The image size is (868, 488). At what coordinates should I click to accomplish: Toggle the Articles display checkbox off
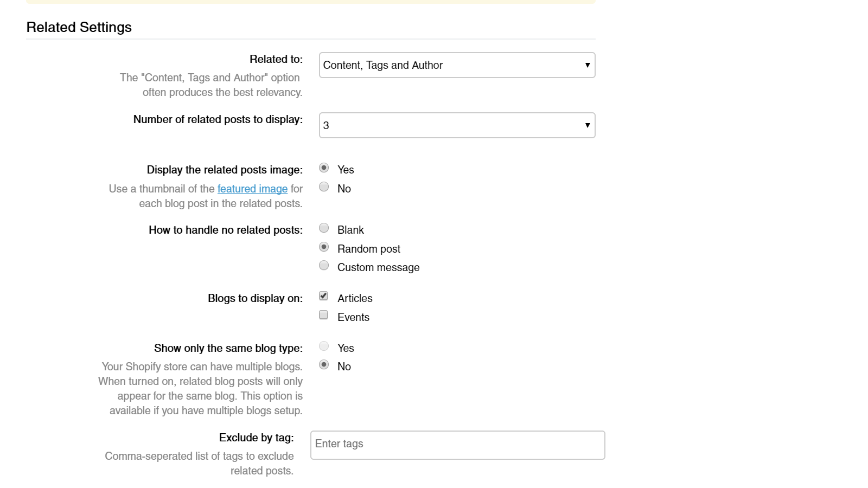(x=323, y=296)
